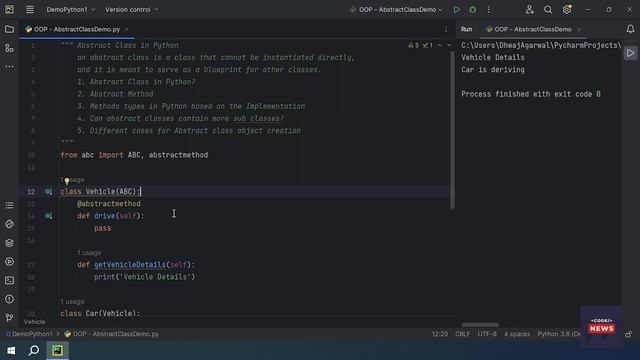Open the Services tool window icon
Screen dimensions: 640x360
pos(9,262)
